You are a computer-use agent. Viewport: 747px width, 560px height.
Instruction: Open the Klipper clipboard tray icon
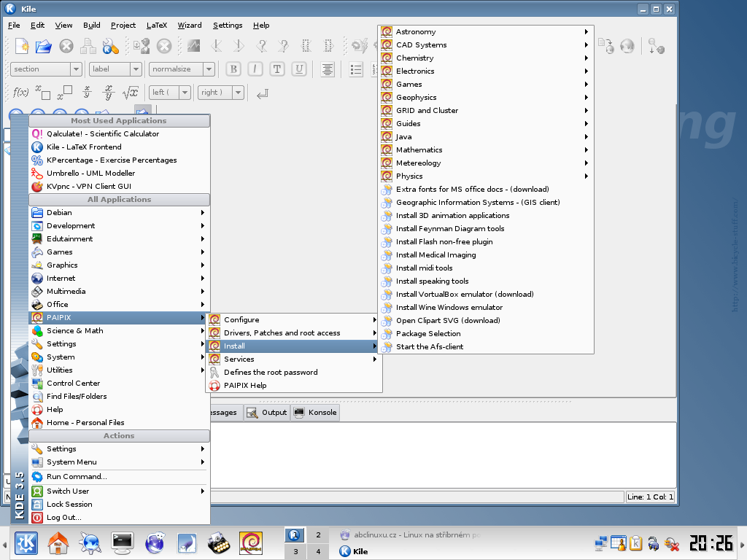point(635,542)
